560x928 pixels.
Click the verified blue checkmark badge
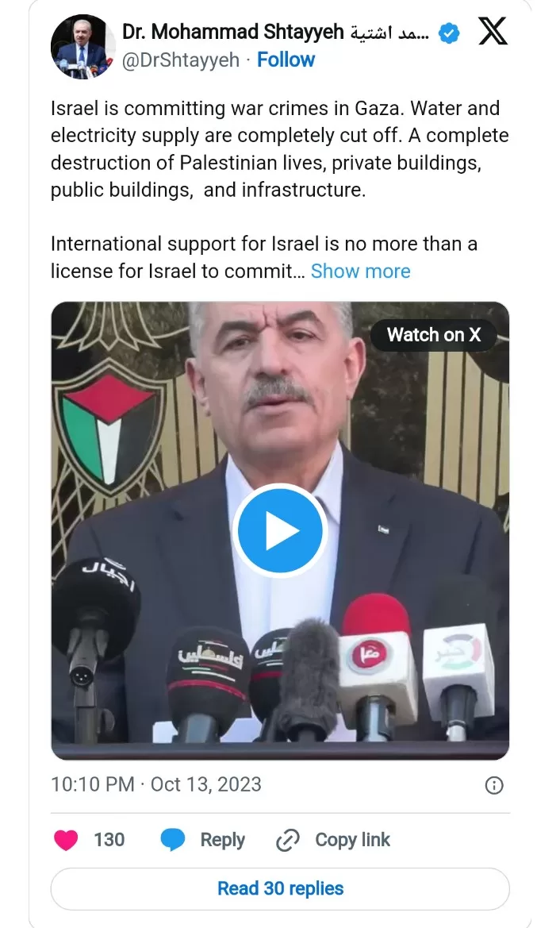tap(449, 33)
